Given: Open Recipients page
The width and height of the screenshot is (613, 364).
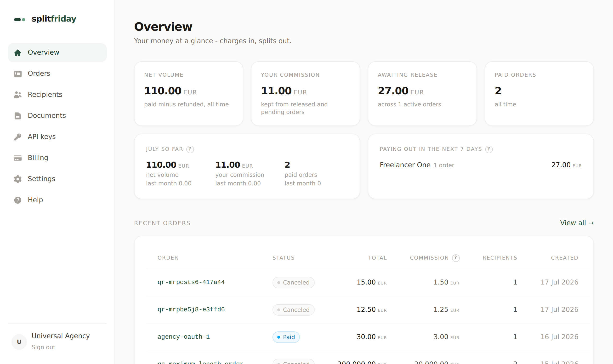Looking at the screenshot, I should [57, 95].
